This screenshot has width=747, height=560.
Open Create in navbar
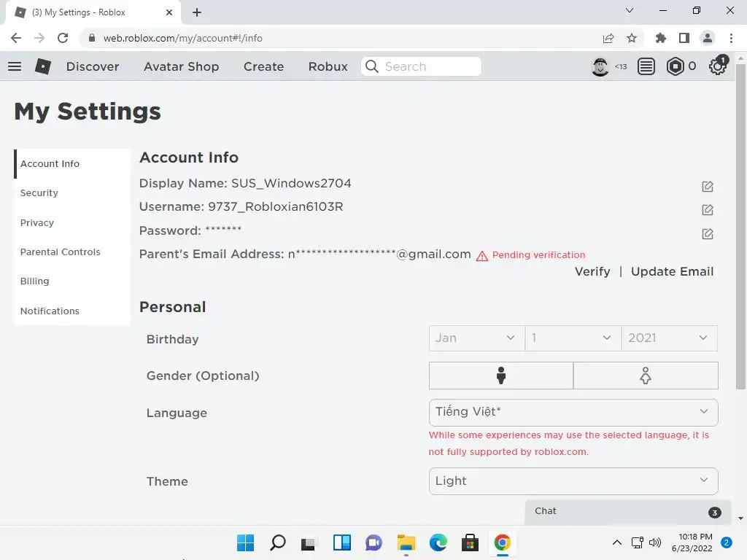coord(264,66)
